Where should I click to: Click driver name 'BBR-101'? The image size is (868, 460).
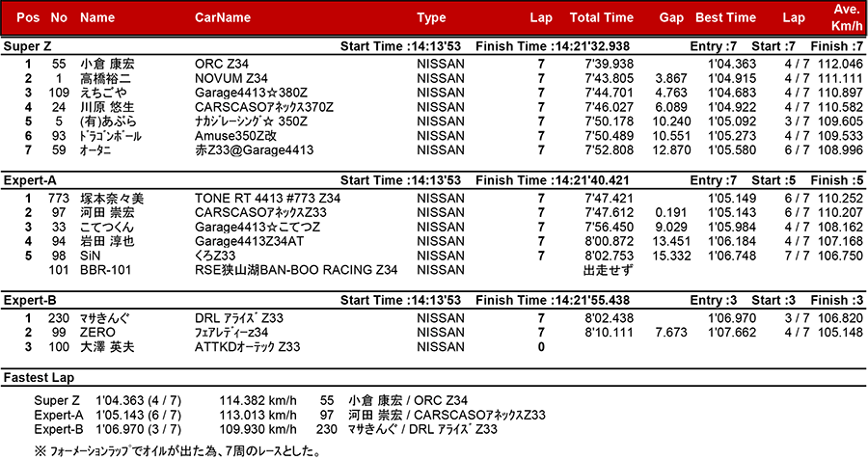click(x=106, y=270)
